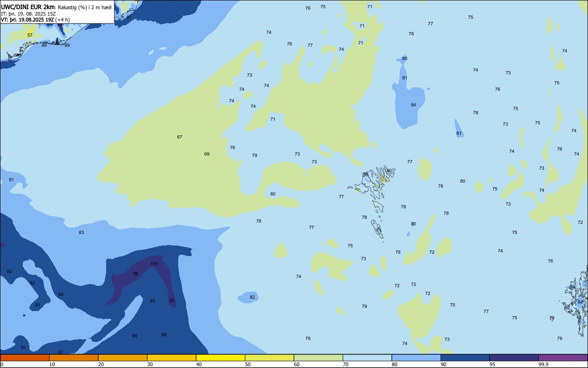Screen dimensions: 588x368
Task: Click the purple legend swatch above 99.9
Action: tap(563, 357)
